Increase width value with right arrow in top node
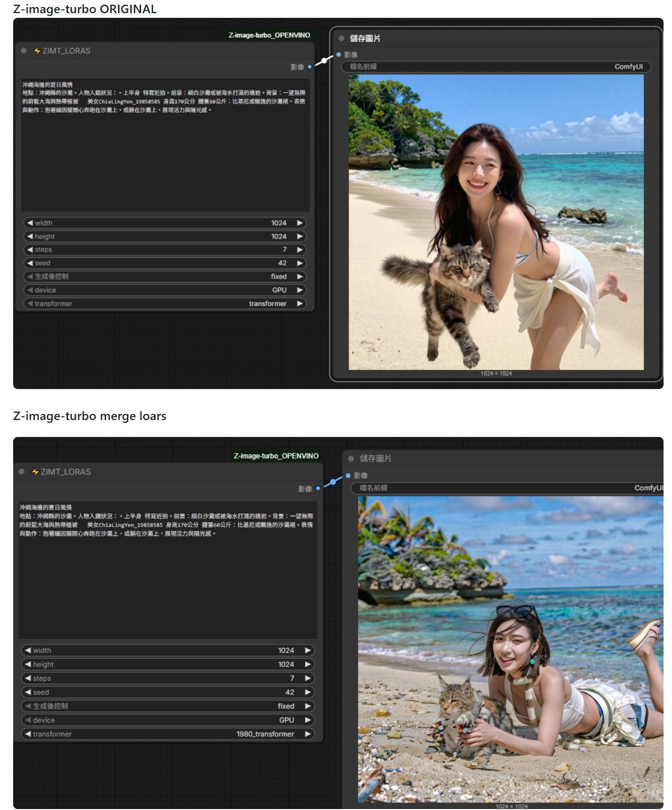This screenshot has width=672, height=810. [299, 223]
